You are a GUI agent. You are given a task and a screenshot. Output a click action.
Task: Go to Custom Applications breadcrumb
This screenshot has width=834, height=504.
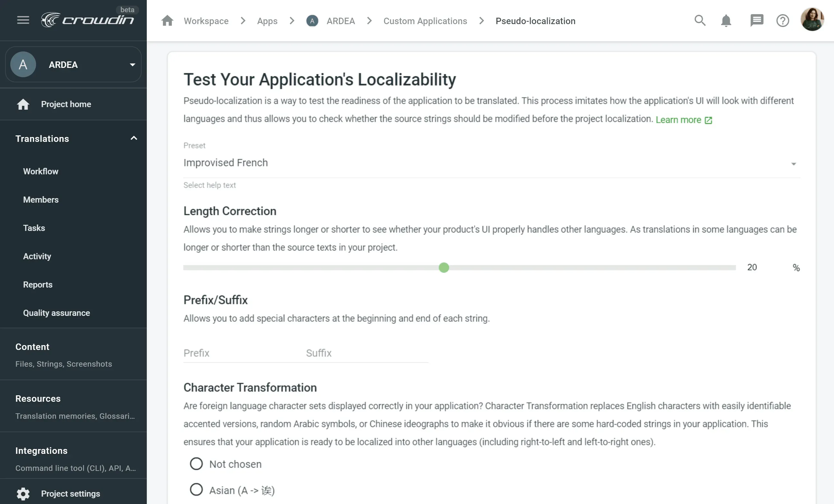425,21
